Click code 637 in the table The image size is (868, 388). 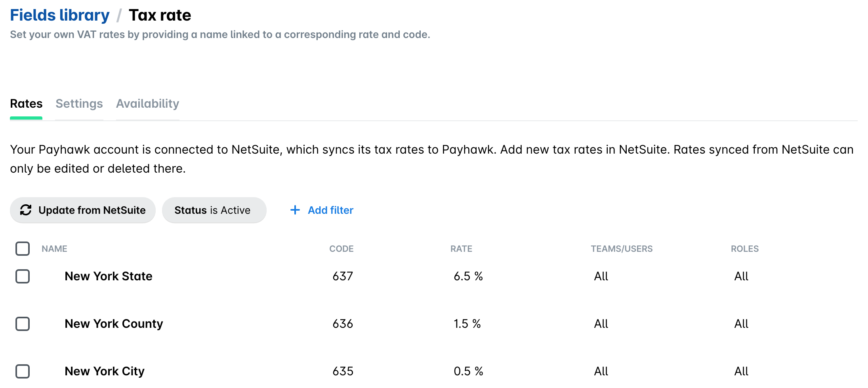[x=343, y=276]
